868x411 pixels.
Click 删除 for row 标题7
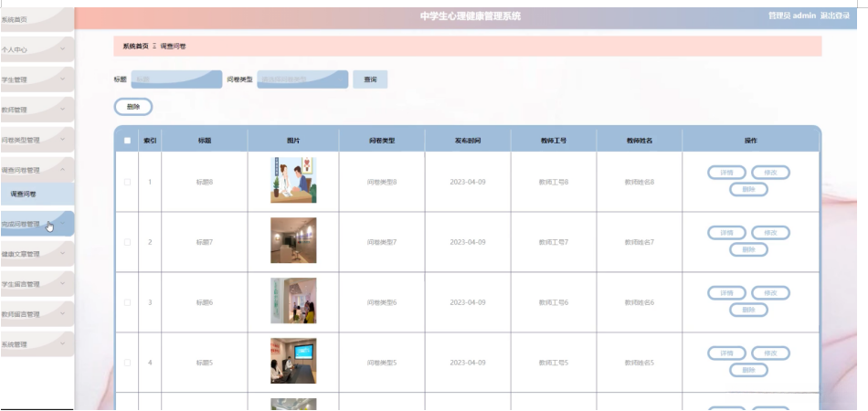(x=748, y=250)
